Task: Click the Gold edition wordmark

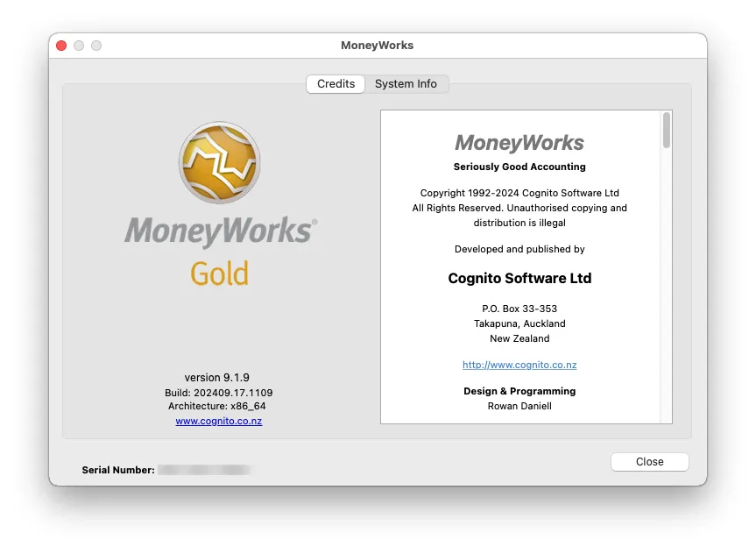Action: [x=219, y=273]
